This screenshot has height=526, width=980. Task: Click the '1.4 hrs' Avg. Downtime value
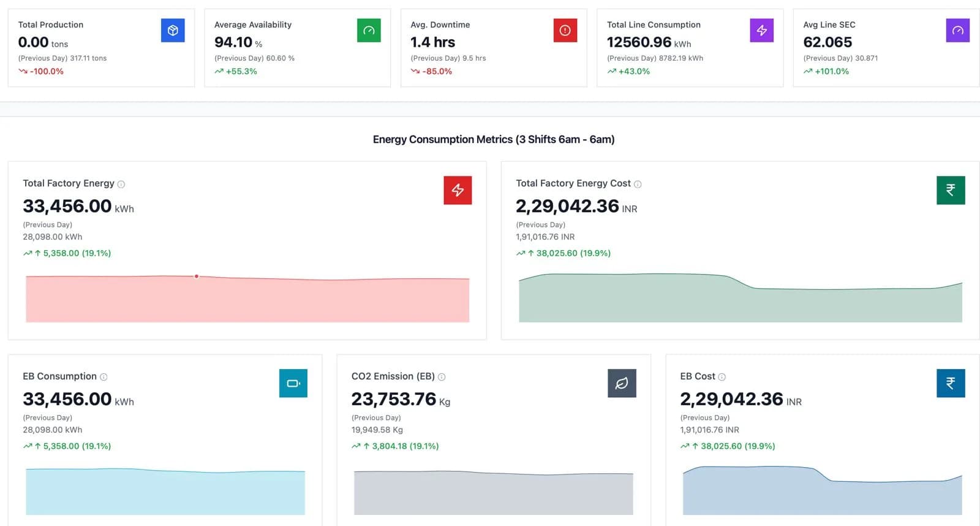click(x=433, y=42)
